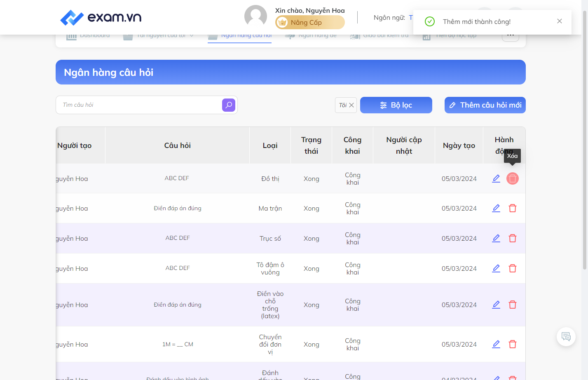Delete the Đồ thị question row
This screenshot has height=380, width=588.
pyautogui.click(x=513, y=178)
